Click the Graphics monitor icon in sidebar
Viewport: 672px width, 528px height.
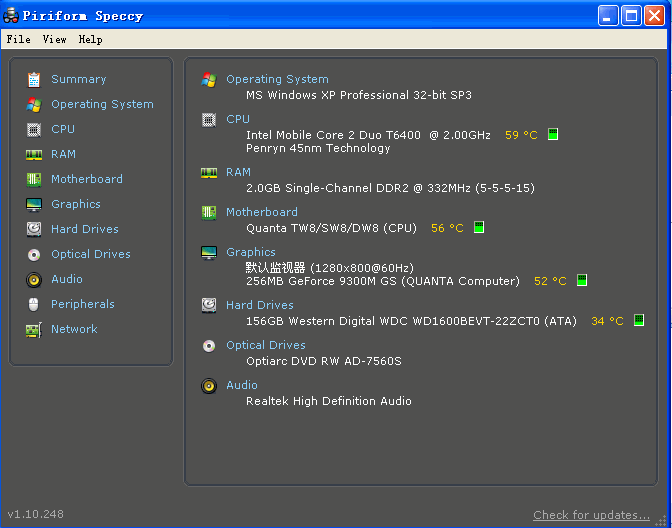pos(34,204)
